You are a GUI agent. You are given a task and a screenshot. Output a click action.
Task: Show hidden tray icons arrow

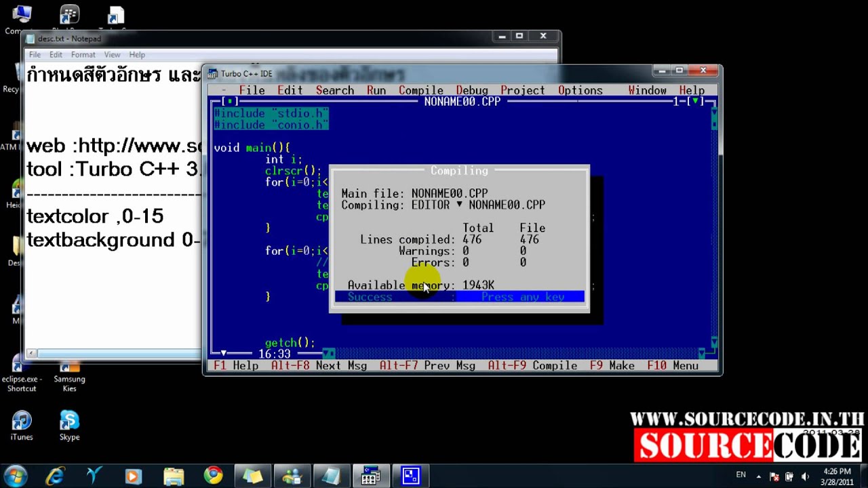pos(759,476)
